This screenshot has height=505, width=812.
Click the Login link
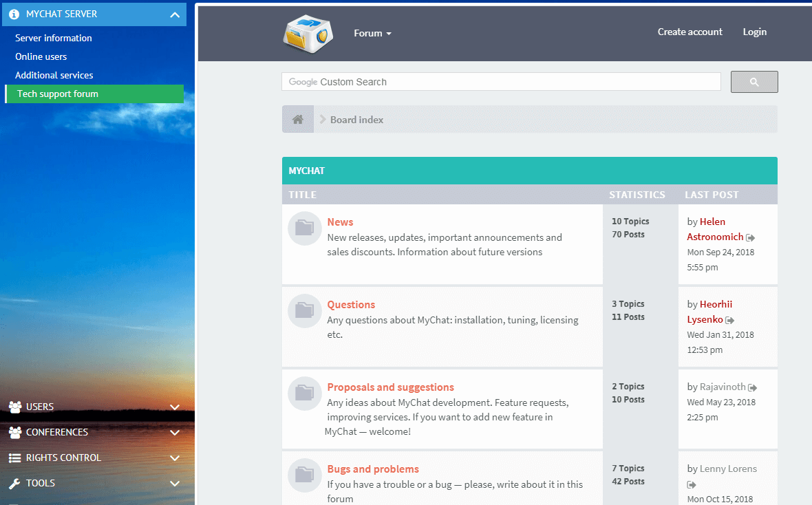click(754, 32)
